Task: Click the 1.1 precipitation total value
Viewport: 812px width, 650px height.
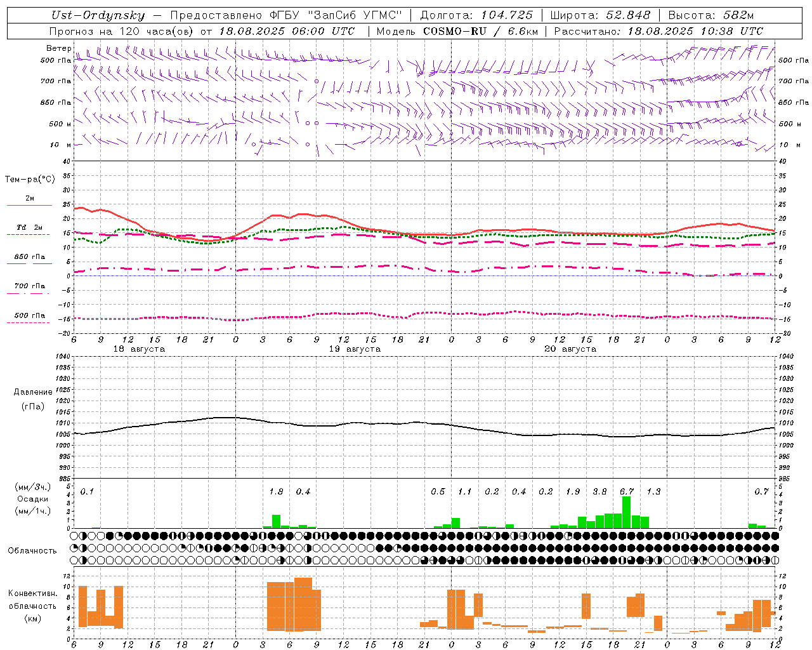Action: coord(465,492)
